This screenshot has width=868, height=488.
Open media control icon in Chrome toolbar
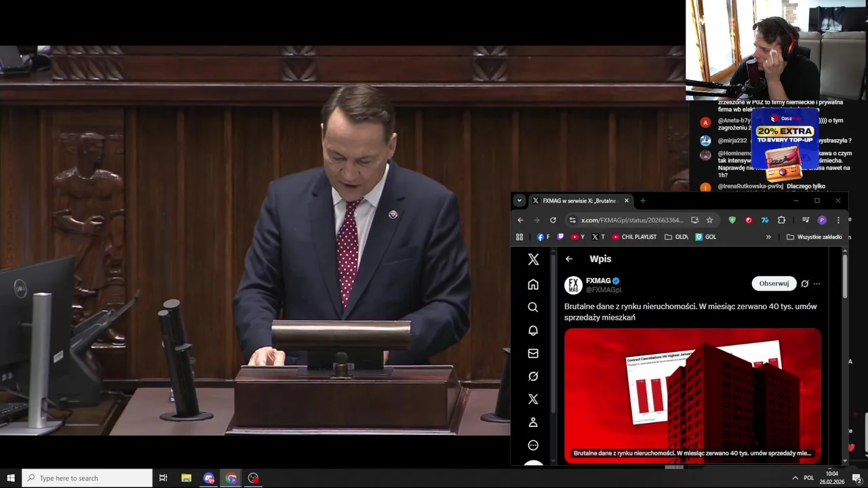pos(806,220)
